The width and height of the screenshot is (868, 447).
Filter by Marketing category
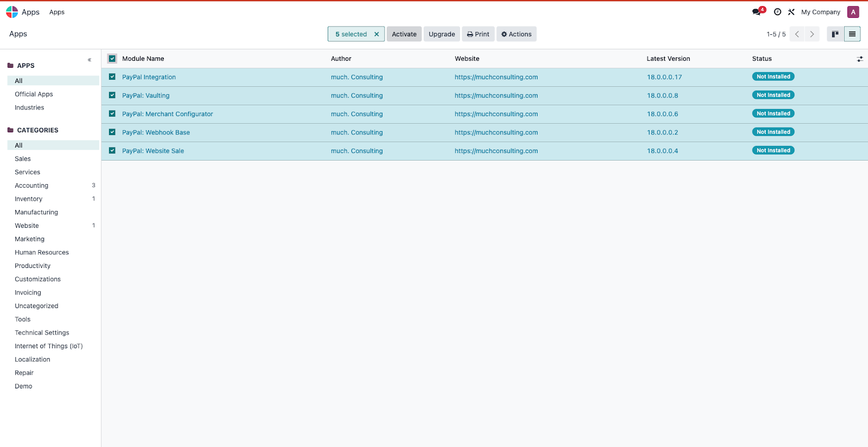pos(53,239)
